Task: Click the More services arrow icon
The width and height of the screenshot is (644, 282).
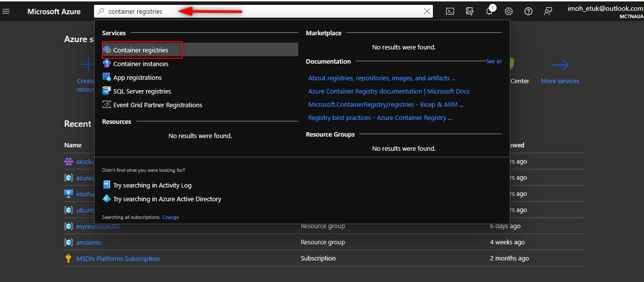Action: tap(560, 65)
